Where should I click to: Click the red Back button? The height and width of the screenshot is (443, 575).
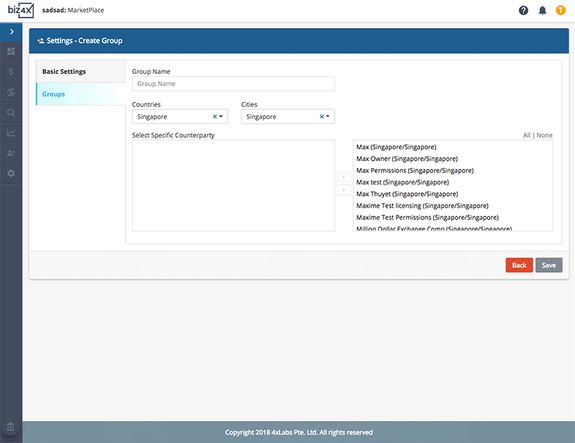click(519, 265)
